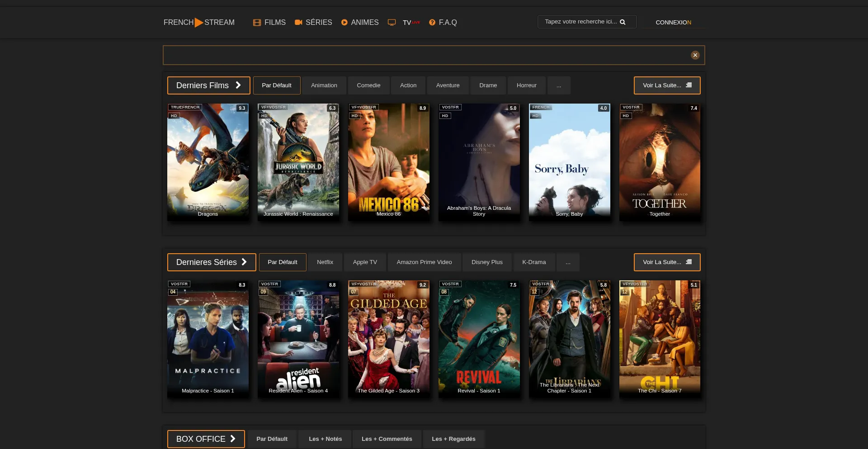Click the VOSTFR badge on Revival poster

point(450,284)
